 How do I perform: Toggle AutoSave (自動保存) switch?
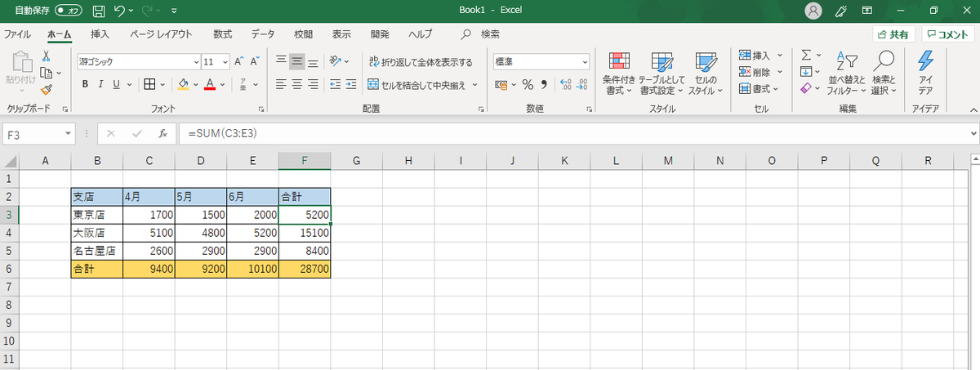(x=69, y=11)
